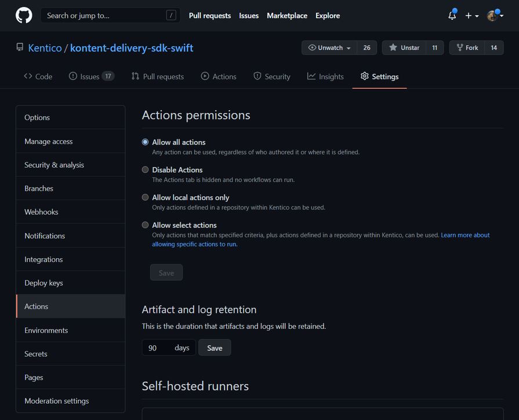
Task: Open the notifications bell
Action: click(x=452, y=16)
